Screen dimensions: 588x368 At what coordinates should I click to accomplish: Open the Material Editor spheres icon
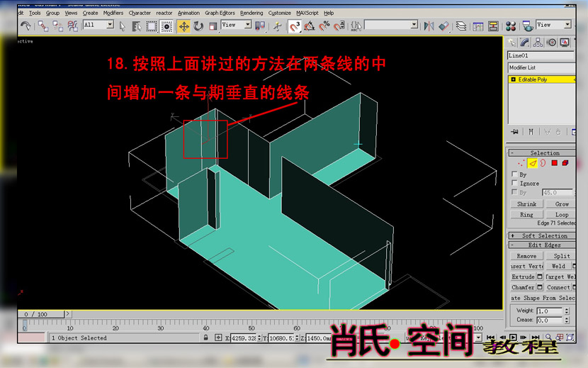[x=511, y=26]
